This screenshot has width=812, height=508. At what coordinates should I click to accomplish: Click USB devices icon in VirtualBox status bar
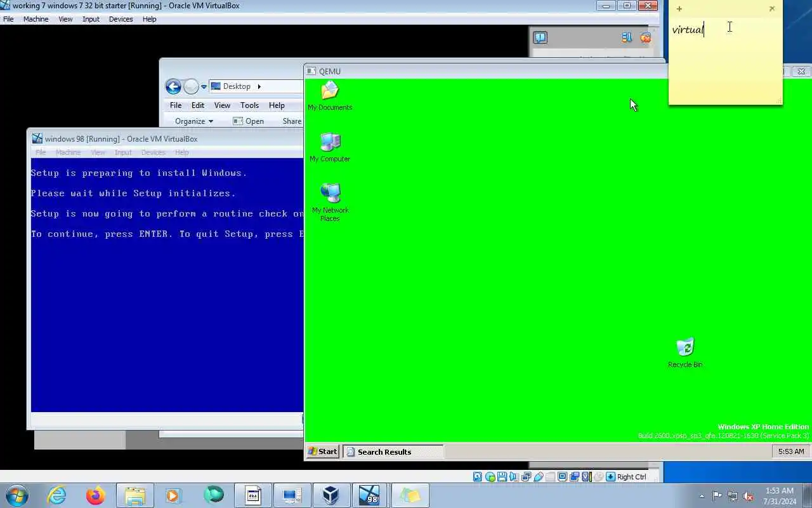point(538,477)
